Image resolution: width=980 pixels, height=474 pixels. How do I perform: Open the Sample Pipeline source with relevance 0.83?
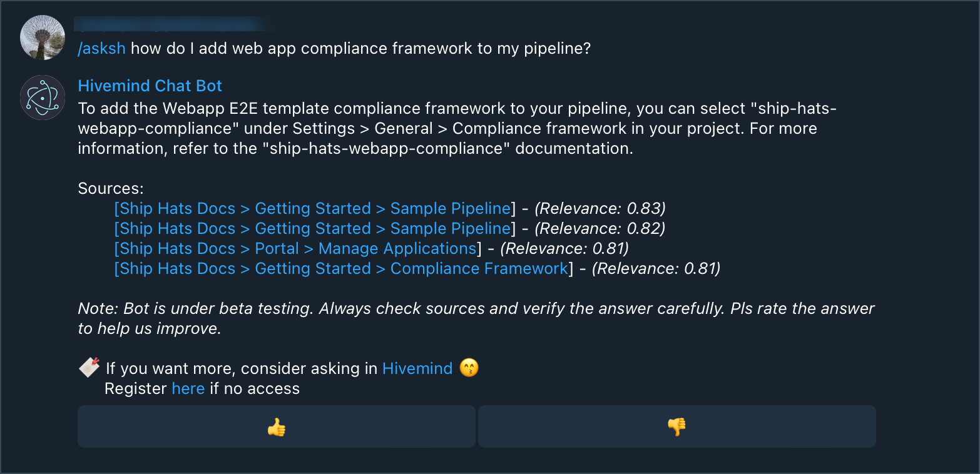(313, 208)
